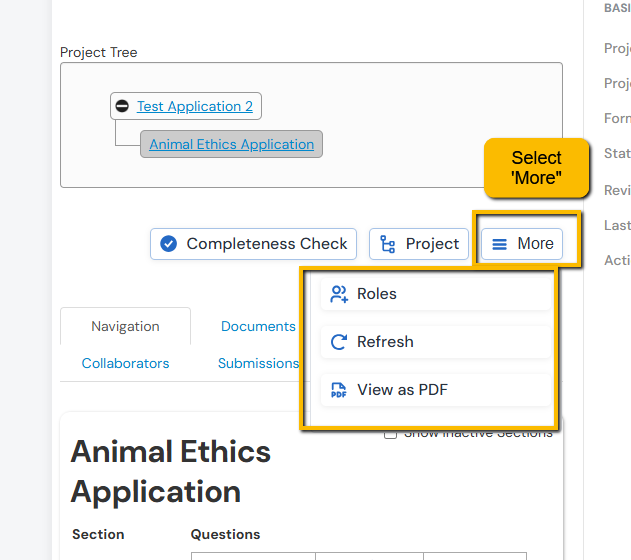Click the Completeness Check checkmark icon
This screenshot has height=560, width=631.
[x=169, y=243]
